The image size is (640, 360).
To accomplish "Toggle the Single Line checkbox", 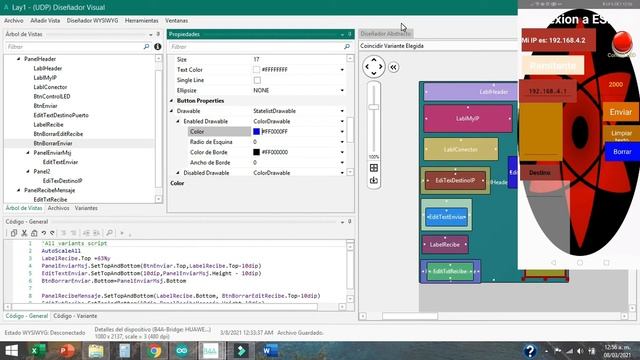I will point(257,80).
